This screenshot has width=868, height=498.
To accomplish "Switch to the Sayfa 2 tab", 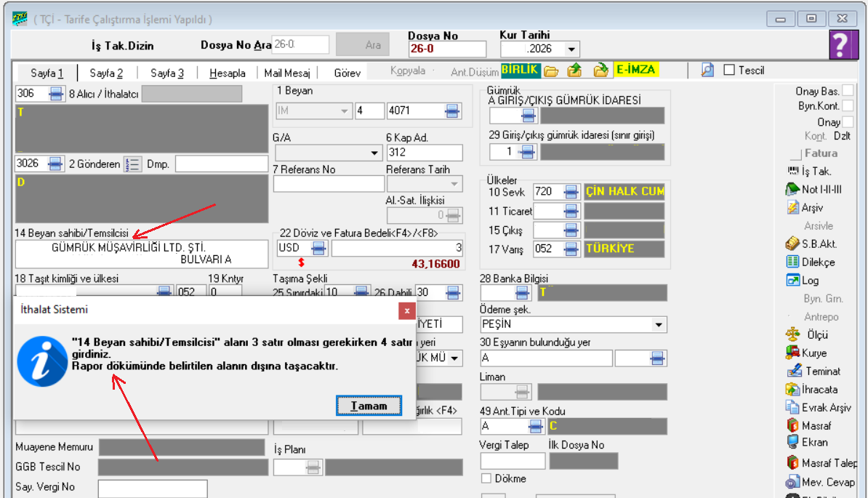I will (x=106, y=73).
